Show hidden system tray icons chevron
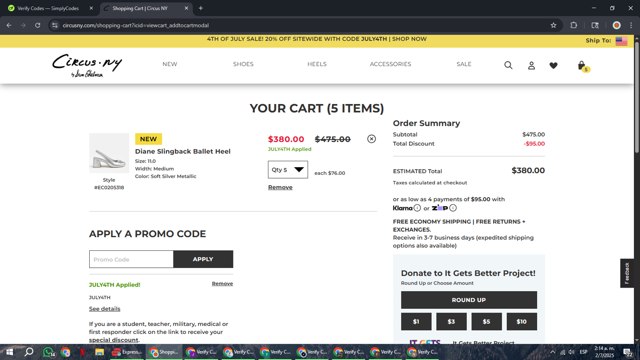The height and width of the screenshot is (360, 640). pos(553,352)
